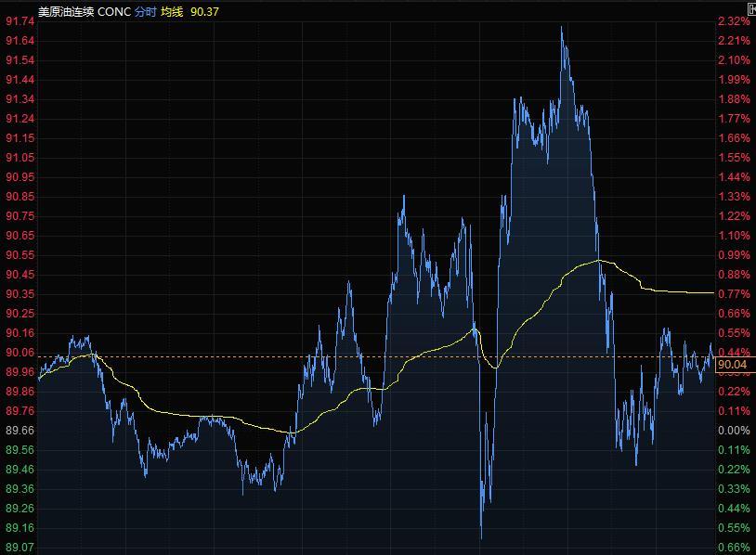The image size is (756, 555).
Task: Click the 均线 average line legend
Action: coord(172,12)
